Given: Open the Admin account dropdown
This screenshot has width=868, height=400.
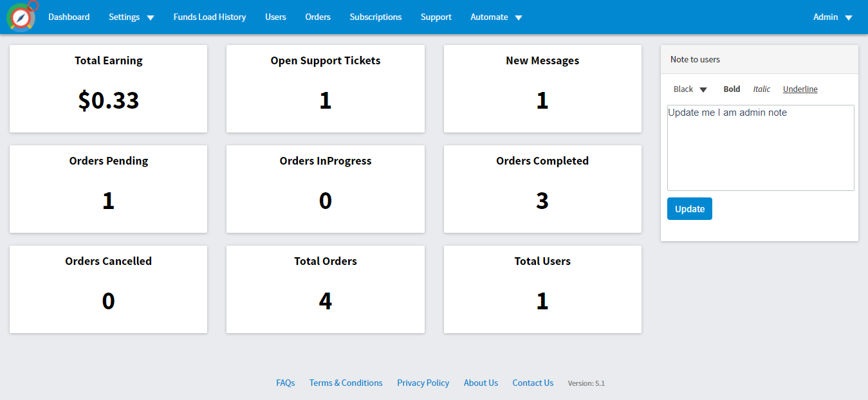Looking at the screenshot, I should [x=833, y=17].
